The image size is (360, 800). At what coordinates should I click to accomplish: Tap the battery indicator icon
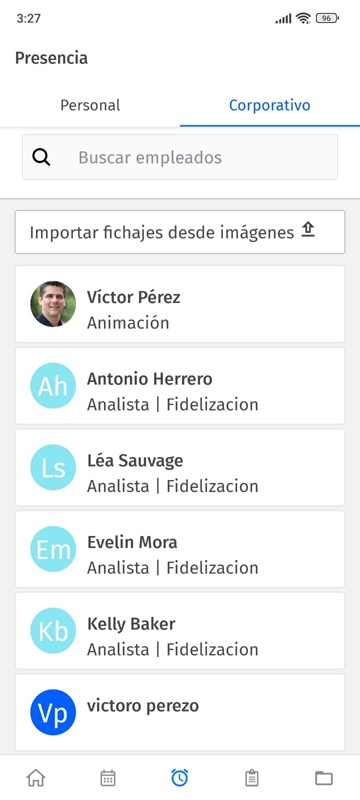pyautogui.click(x=327, y=18)
